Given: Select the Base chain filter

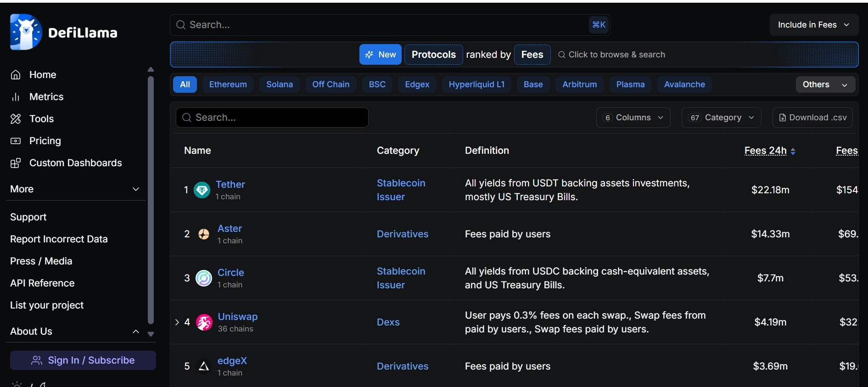Looking at the screenshot, I should tap(533, 84).
